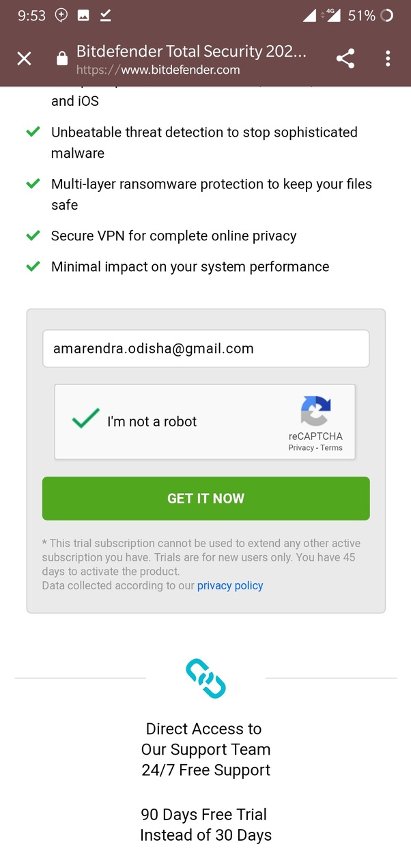Tap the email address input field
The width and height of the screenshot is (411, 868).
tap(205, 348)
